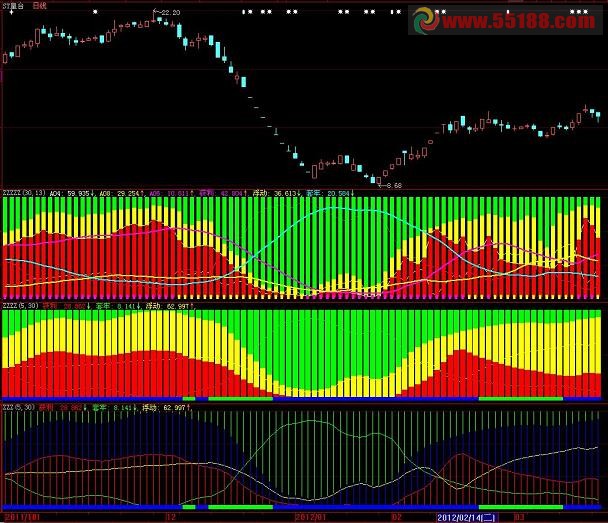
Task: Click the 02 month axis label
Action: click(396, 517)
